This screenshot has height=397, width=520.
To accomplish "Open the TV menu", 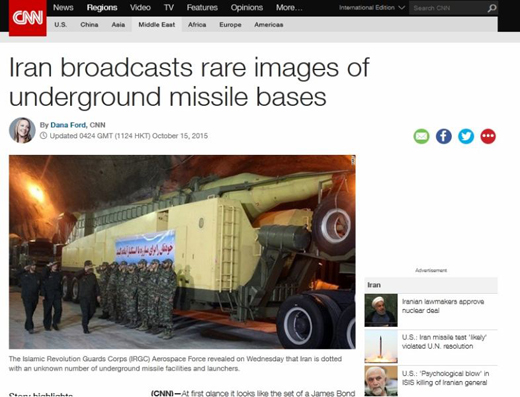I will pyautogui.click(x=169, y=8).
